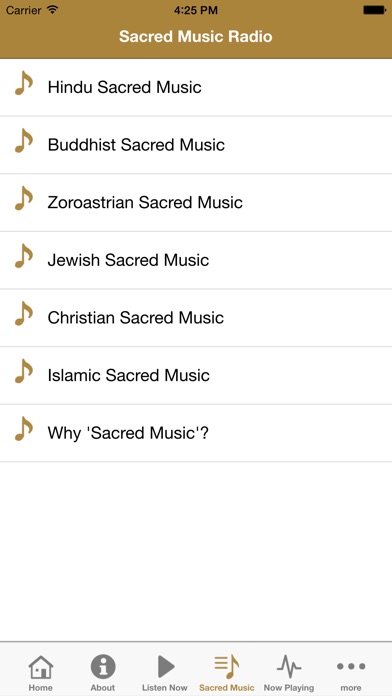Select Islamic Sacred Music
The image size is (392, 696).
(196, 376)
